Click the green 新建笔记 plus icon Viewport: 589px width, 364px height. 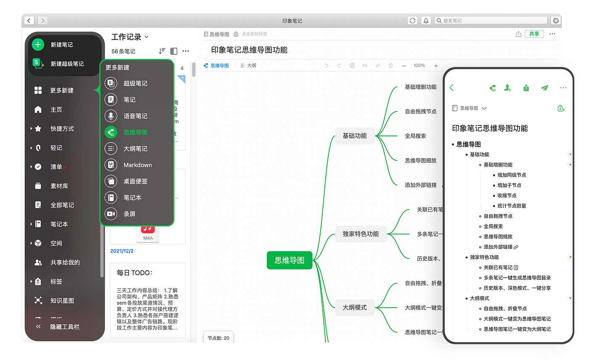(x=38, y=45)
